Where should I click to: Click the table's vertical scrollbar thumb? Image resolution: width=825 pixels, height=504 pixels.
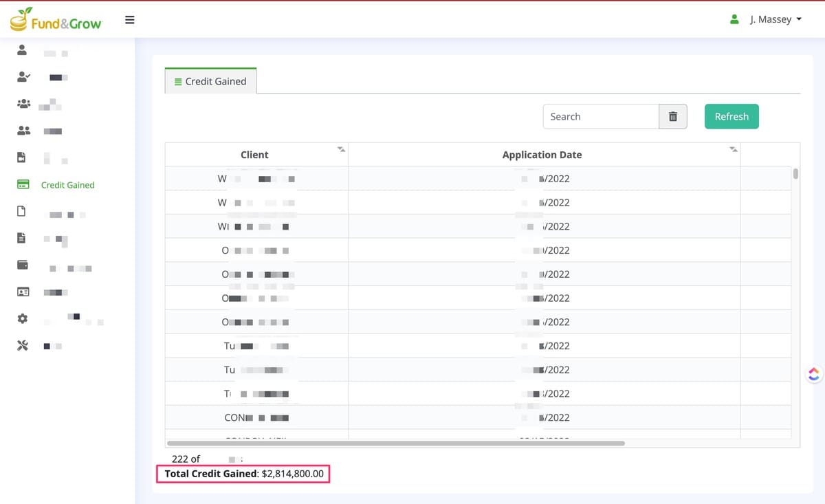point(795,173)
